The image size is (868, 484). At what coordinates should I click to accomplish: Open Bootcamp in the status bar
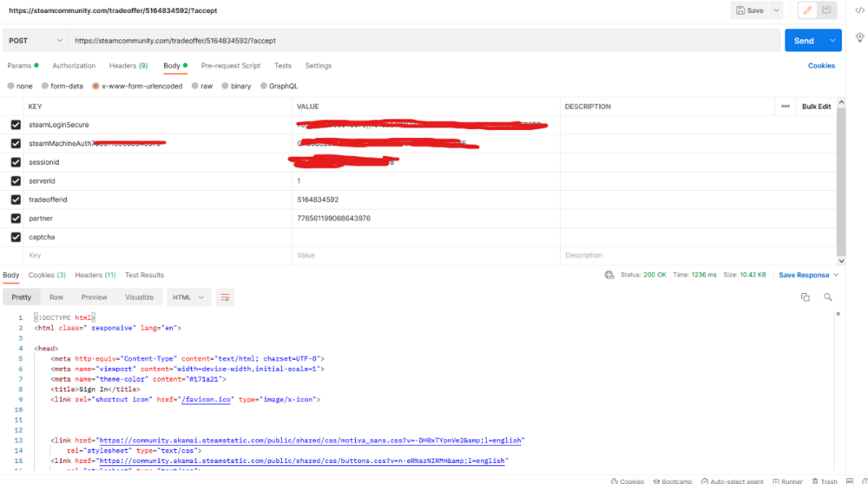[673, 481]
